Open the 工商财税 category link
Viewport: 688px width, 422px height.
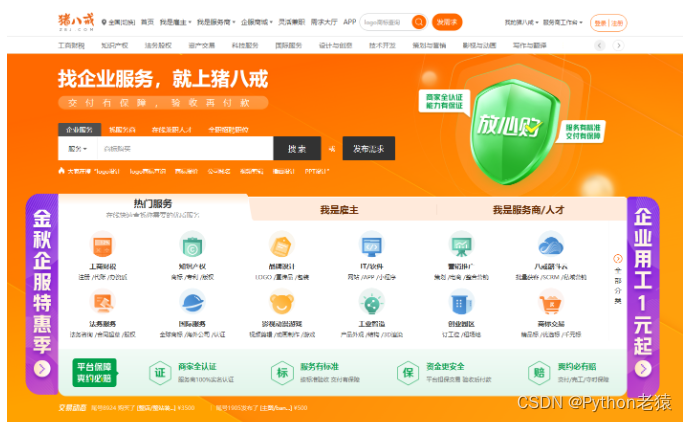71,45
